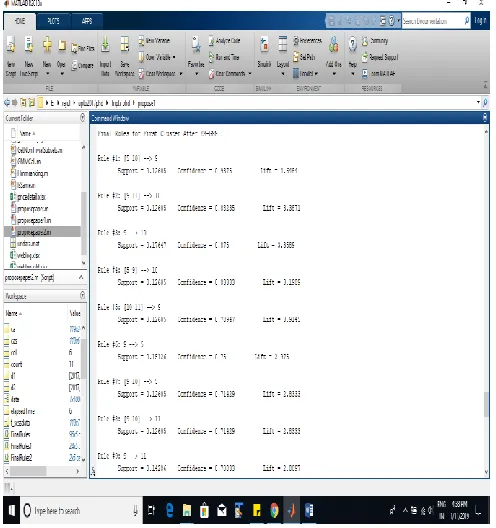Open the Open dropdown arrow
Viewport: 496px width, 528px height.
(62, 73)
